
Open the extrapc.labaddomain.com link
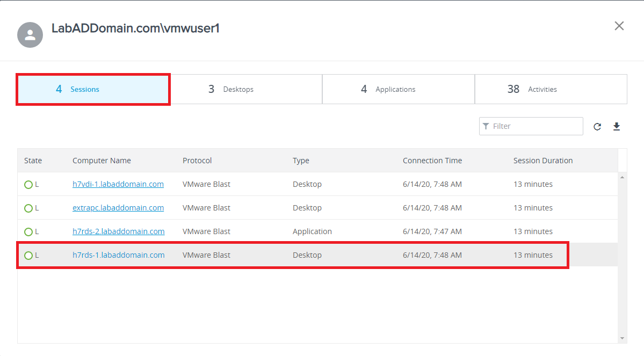click(118, 208)
